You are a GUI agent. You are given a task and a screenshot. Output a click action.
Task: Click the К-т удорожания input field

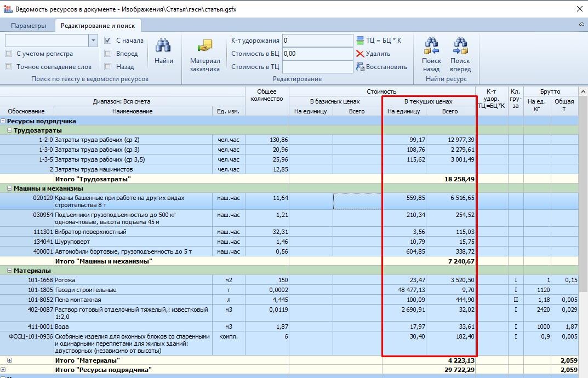click(317, 41)
